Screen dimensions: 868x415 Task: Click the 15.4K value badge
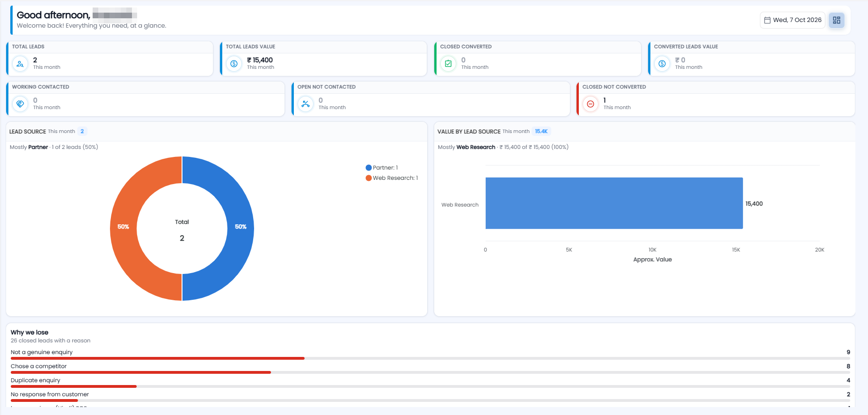pos(541,132)
